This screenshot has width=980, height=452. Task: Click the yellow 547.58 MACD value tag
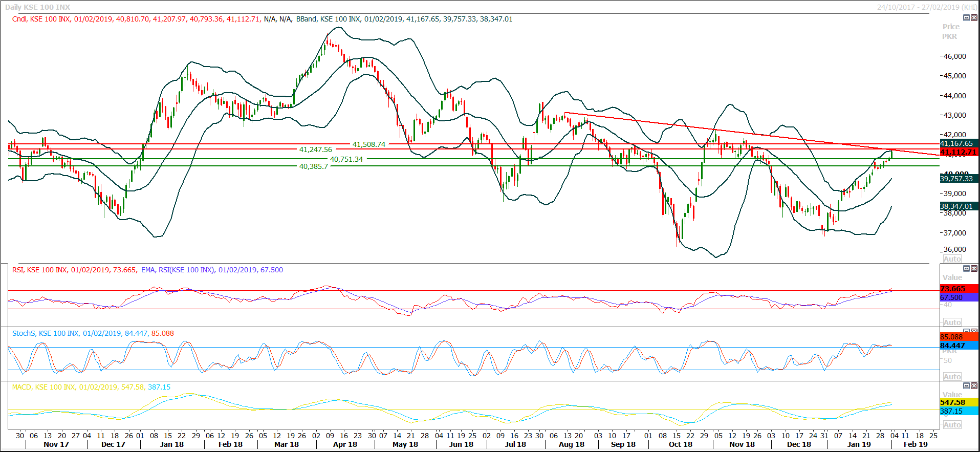coord(959,402)
